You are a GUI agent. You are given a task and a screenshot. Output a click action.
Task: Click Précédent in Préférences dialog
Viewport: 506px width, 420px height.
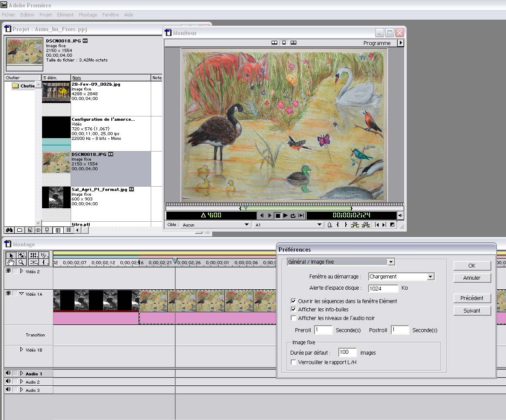point(472,298)
